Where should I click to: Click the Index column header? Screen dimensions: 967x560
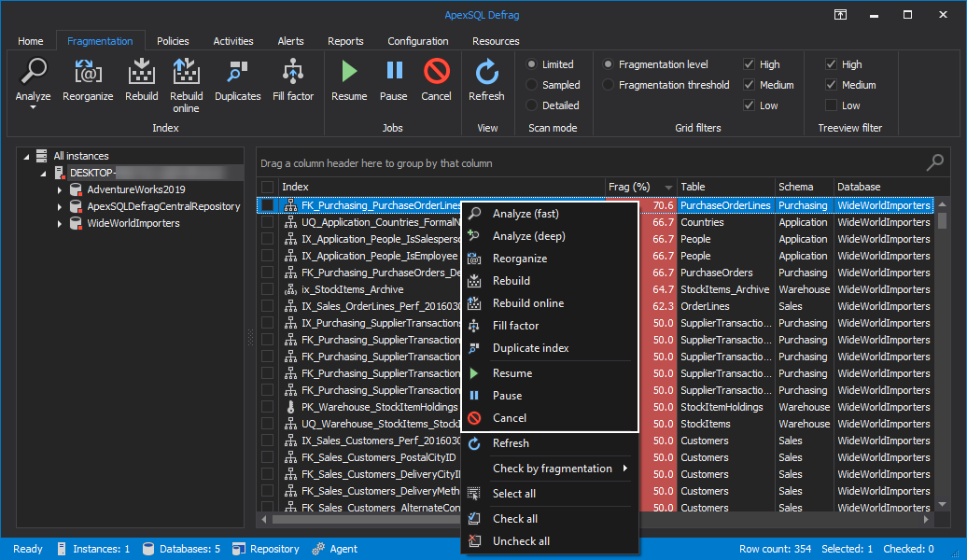tap(441, 187)
